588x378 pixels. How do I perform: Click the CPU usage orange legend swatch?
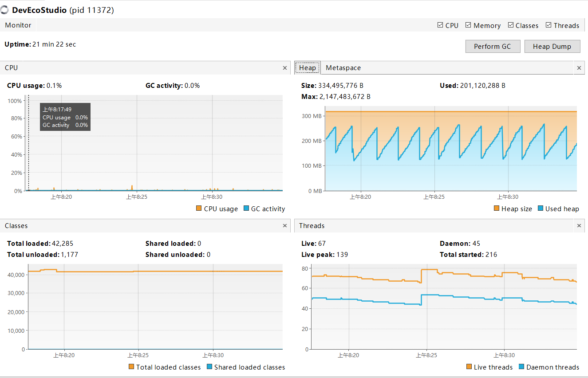click(x=198, y=209)
